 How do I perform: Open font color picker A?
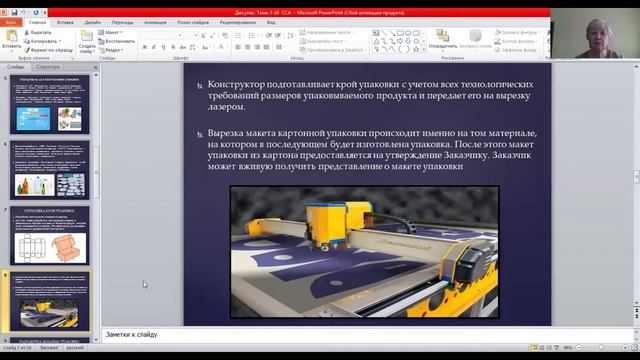pos(221,47)
